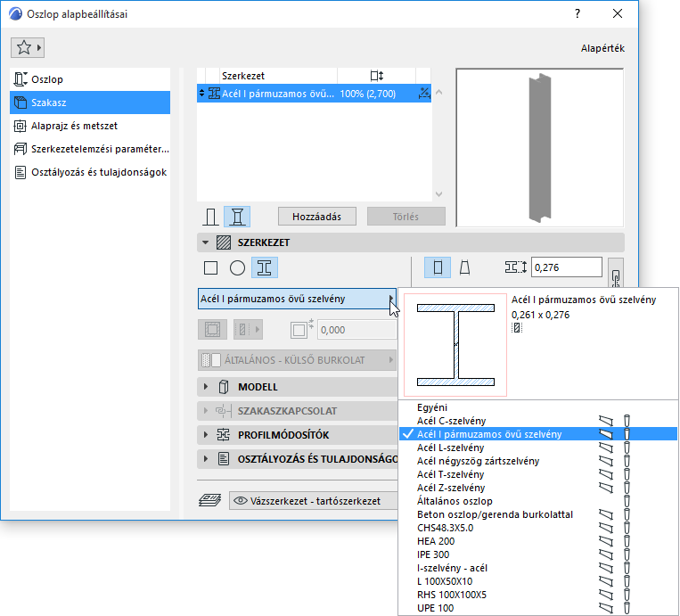The image size is (680, 616).
Task: Open Osztályozás és tulajdonságok sidebar page
Action: (90, 172)
